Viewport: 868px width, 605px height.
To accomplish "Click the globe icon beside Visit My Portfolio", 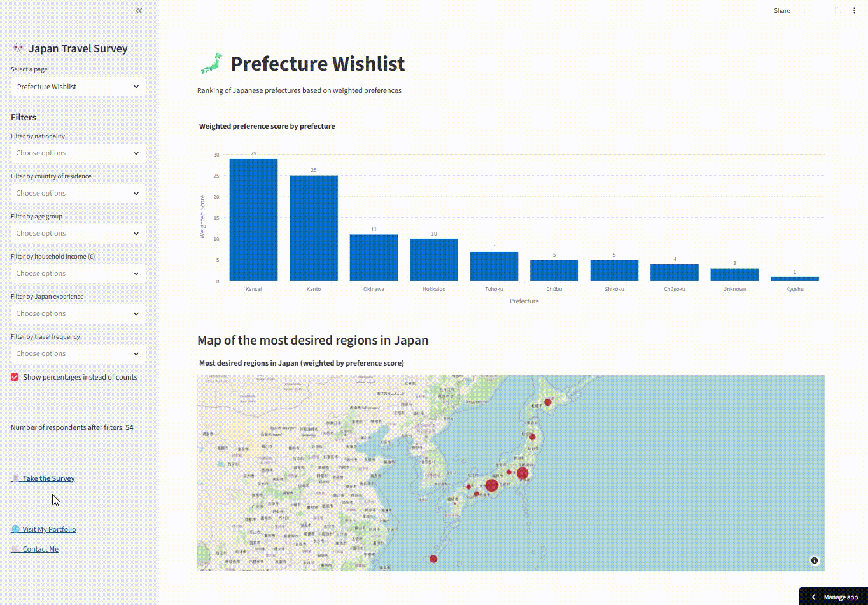I will click(x=14, y=529).
